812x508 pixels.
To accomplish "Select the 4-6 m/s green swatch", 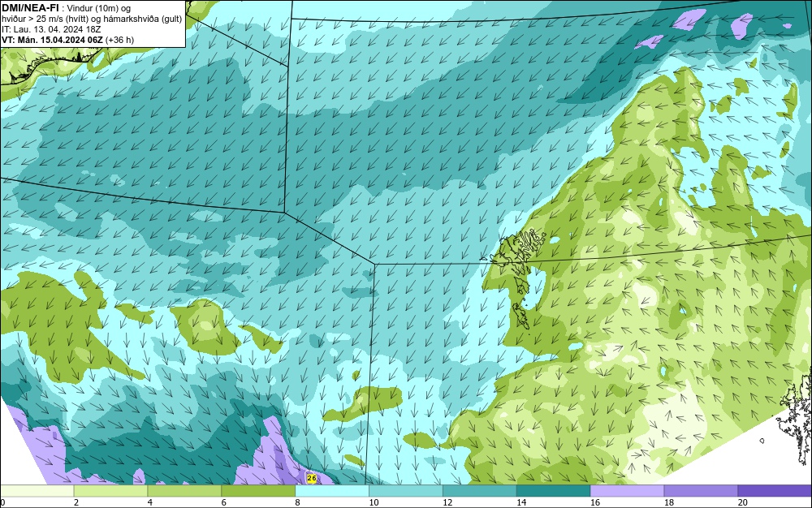I will (x=184, y=491).
